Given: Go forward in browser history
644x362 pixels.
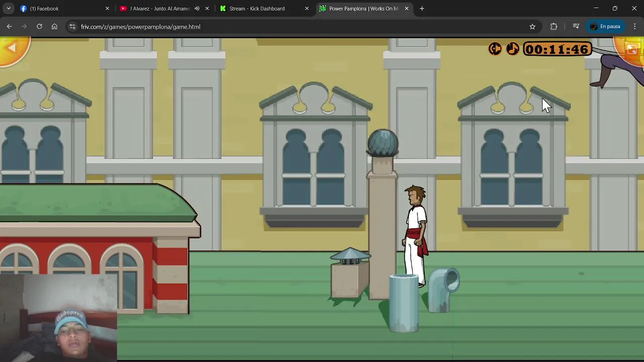Looking at the screenshot, I should (24, 27).
